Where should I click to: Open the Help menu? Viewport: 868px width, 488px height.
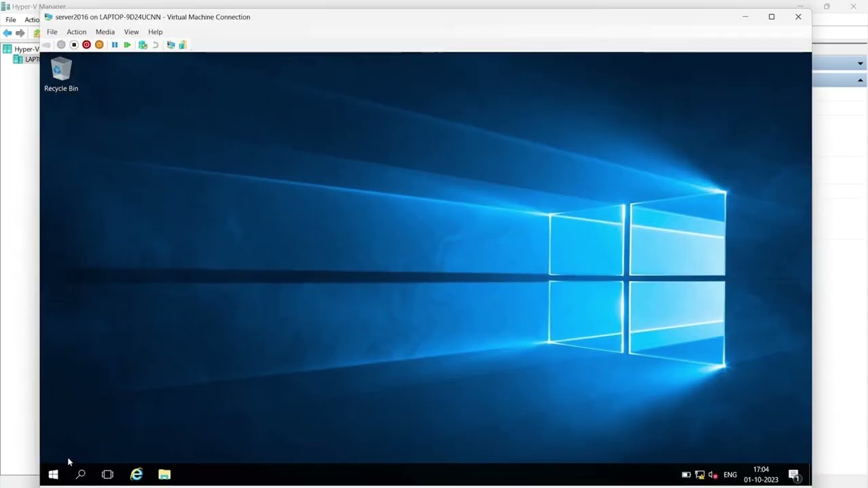tap(155, 32)
